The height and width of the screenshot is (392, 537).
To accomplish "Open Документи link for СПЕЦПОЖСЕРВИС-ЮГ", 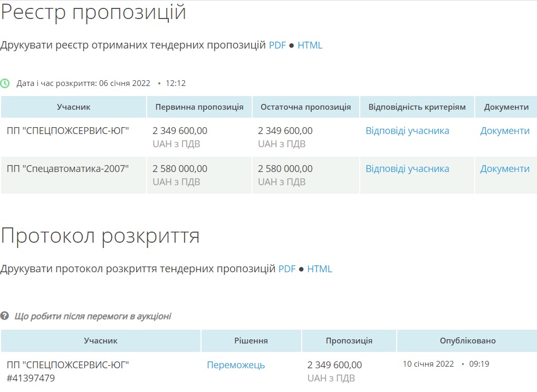I will coord(504,131).
